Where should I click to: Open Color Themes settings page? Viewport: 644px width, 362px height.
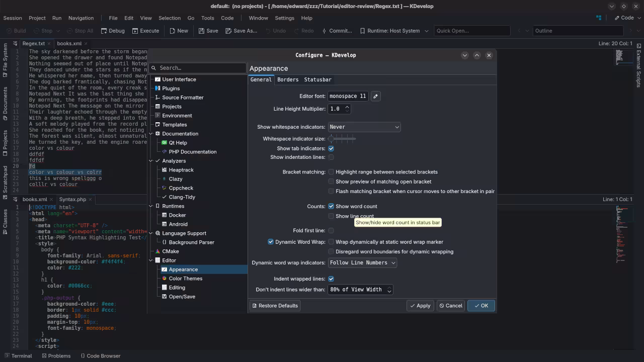pyautogui.click(x=185, y=279)
